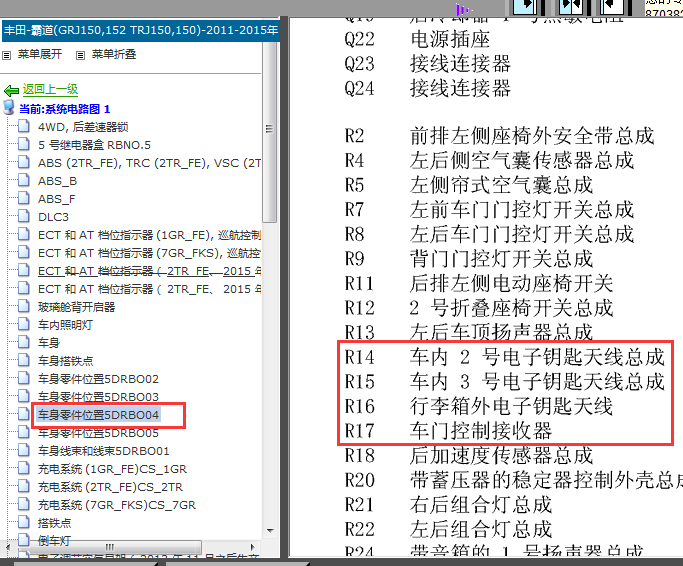Click the R7 左前车门门控灯开关总成 line

click(489, 210)
